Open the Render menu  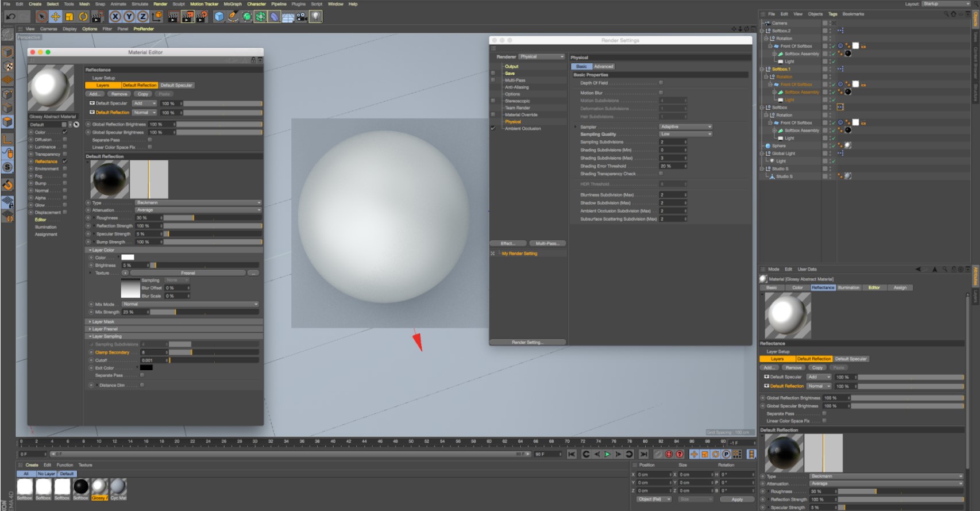(160, 4)
